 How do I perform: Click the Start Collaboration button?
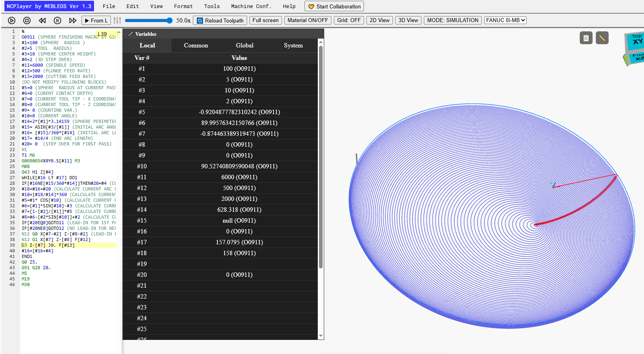(x=334, y=6)
